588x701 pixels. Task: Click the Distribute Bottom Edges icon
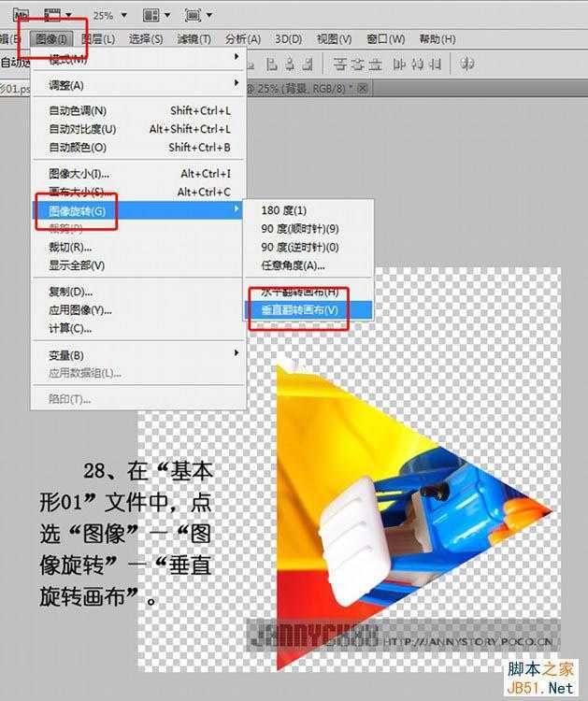click(x=375, y=64)
